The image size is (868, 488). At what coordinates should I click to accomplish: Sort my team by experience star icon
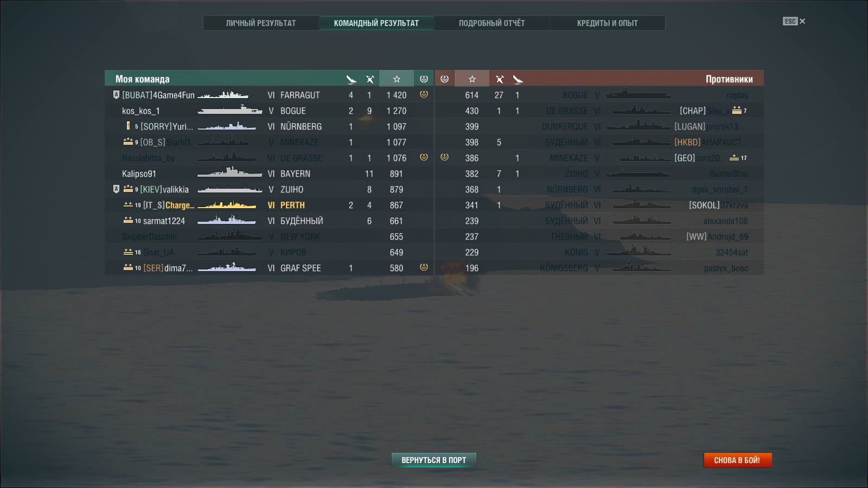(x=397, y=79)
